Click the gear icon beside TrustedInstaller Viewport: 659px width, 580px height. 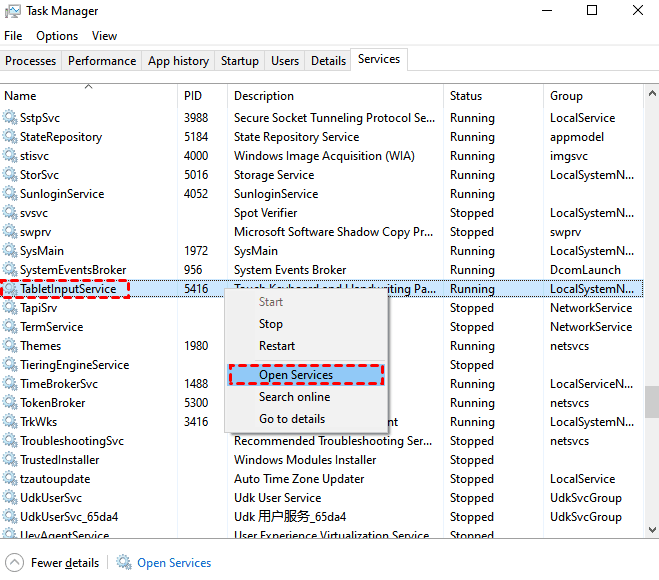pyautogui.click(x=10, y=460)
